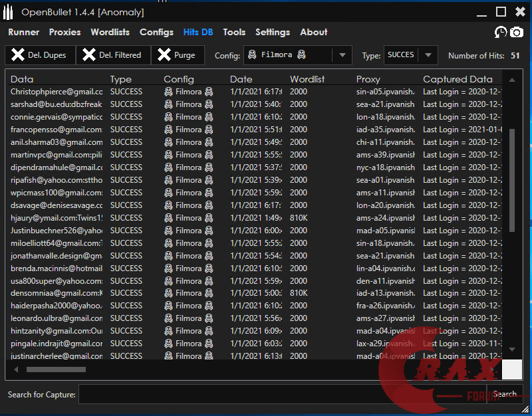Click the Last Login = 2021-01 captured cell
The width and height of the screenshot is (532, 416).
[462, 130]
